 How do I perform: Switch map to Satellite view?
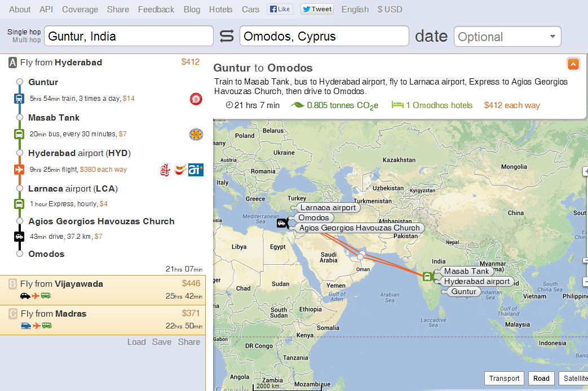(x=573, y=378)
